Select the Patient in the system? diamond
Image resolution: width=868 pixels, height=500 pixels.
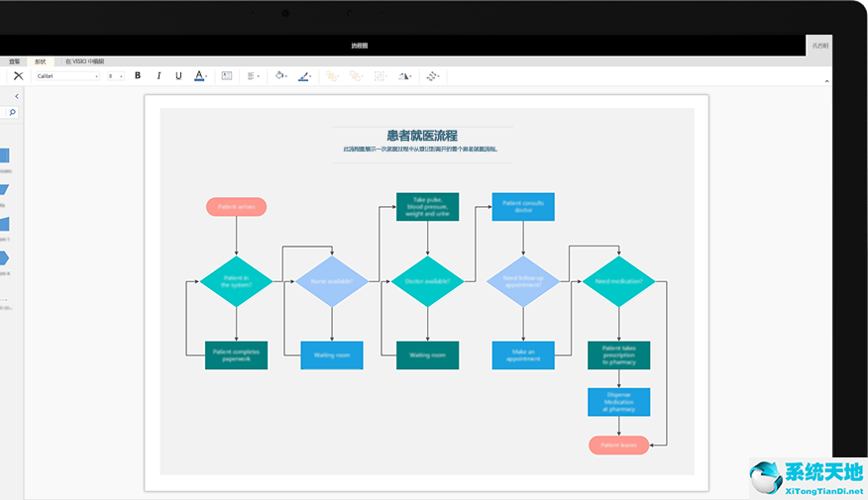pyautogui.click(x=237, y=281)
